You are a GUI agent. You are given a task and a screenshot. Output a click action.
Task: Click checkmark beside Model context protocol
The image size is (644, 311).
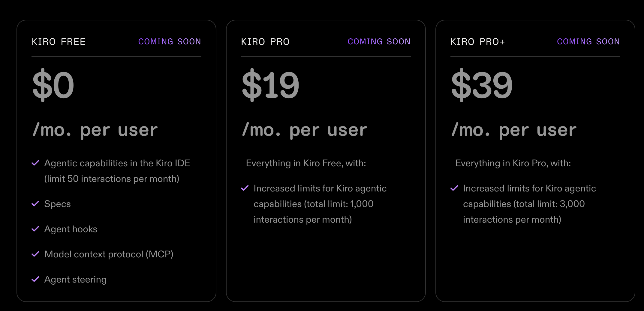[x=35, y=254]
